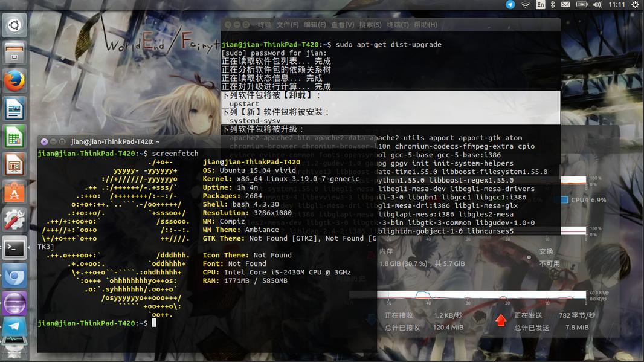The width and height of the screenshot is (644, 362).
Task: Click the Telegram tray indicator
Action: pos(510,4)
